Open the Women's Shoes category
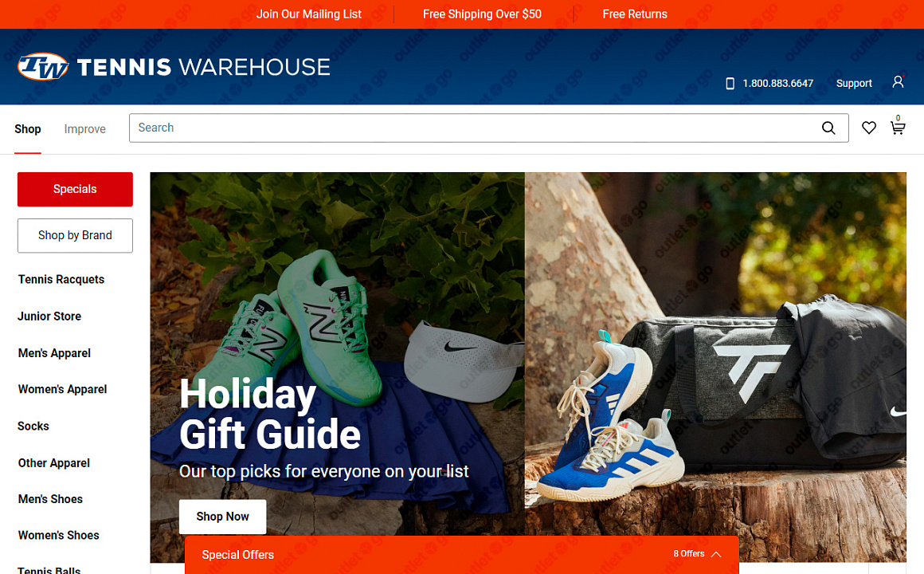 pos(58,536)
